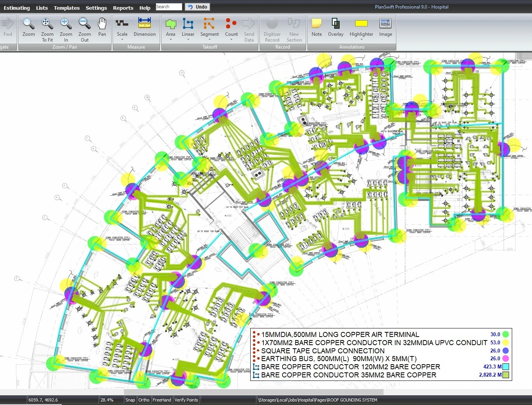The image size is (532, 405).
Task: Expand the Area dropdown arrow
Action: pos(171,40)
